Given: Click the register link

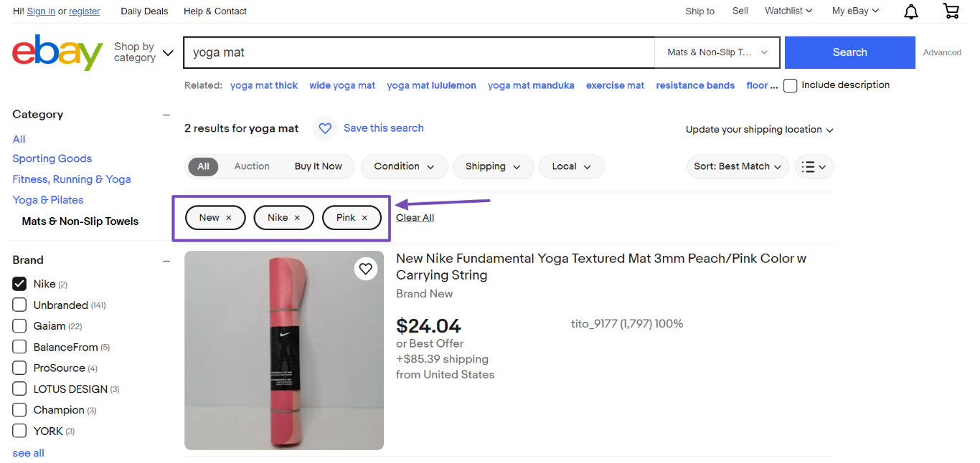Looking at the screenshot, I should pos(85,11).
